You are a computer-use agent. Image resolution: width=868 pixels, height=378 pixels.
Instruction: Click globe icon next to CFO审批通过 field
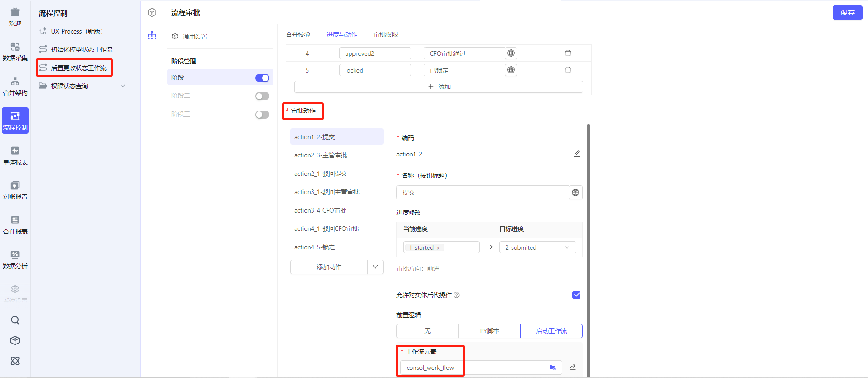pos(511,53)
